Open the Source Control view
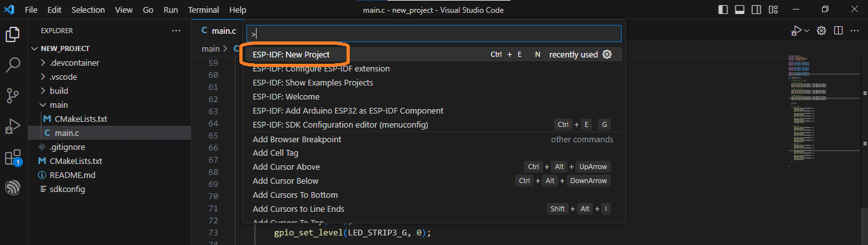This screenshot has width=868, height=245. pos(13,96)
